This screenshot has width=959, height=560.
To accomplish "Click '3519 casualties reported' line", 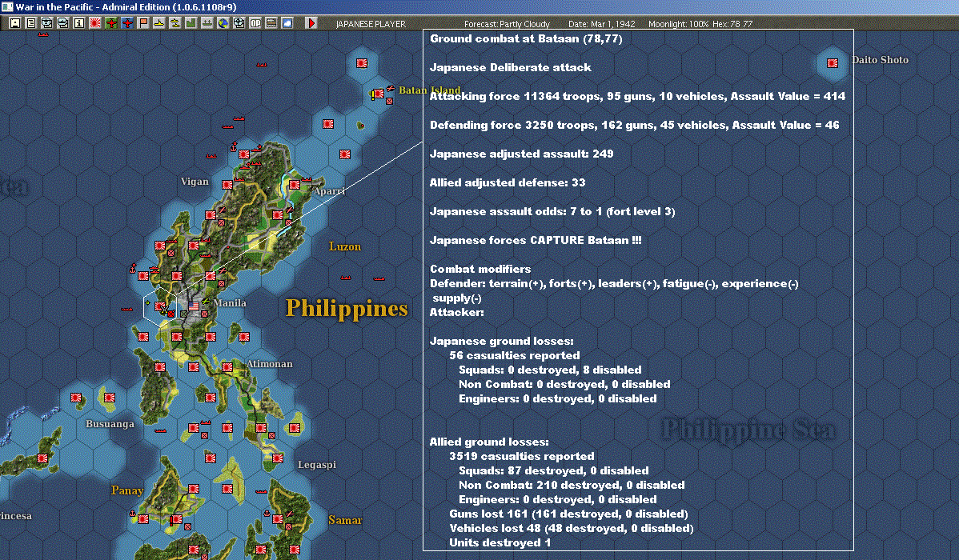I will [522, 457].
